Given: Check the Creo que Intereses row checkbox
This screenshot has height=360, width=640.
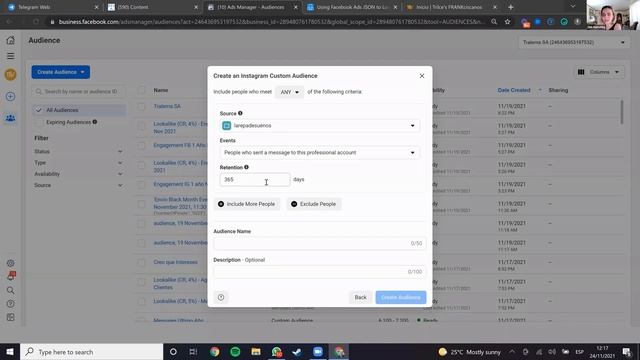Looking at the screenshot, I should tap(141, 262).
